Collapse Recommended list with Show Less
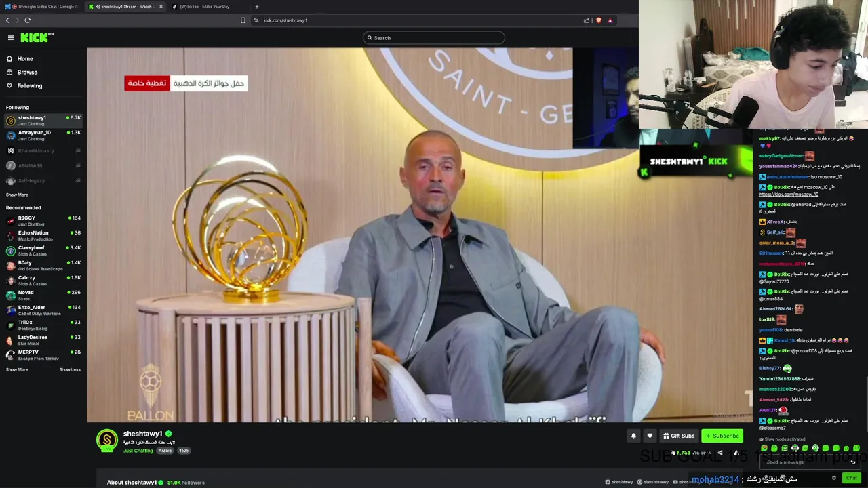This screenshot has width=868, height=488. click(70, 369)
